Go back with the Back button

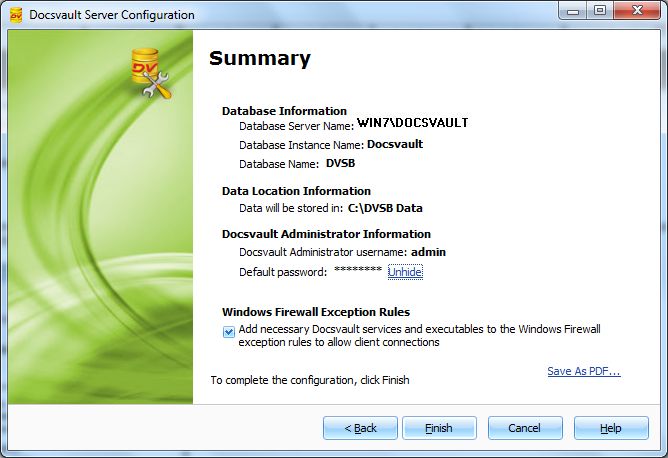pyautogui.click(x=360, y=428)
